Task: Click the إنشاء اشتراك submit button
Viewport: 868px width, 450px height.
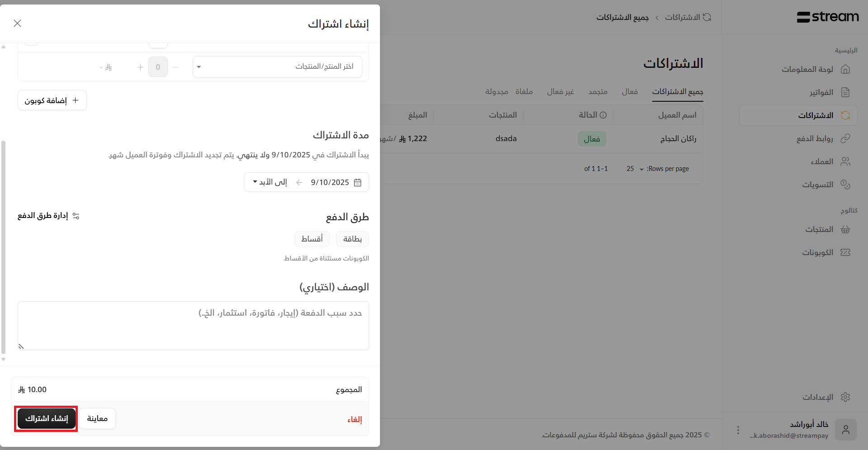Action: point(46,419)
